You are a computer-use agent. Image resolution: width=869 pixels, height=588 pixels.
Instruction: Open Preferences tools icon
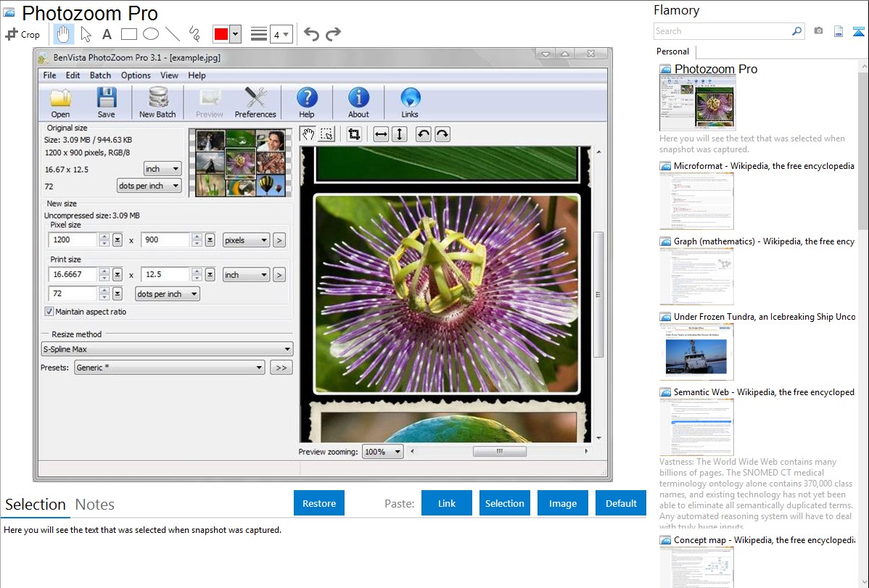click(x=255, y=102)
